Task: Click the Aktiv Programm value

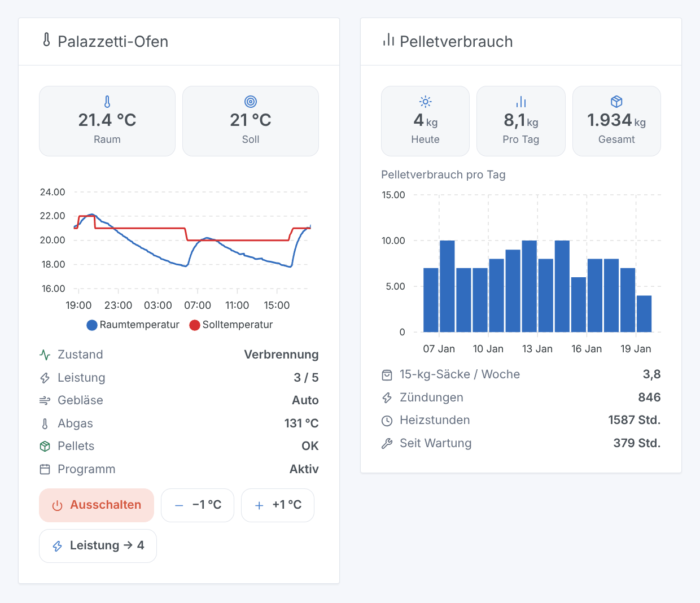Action: [304, 469]
